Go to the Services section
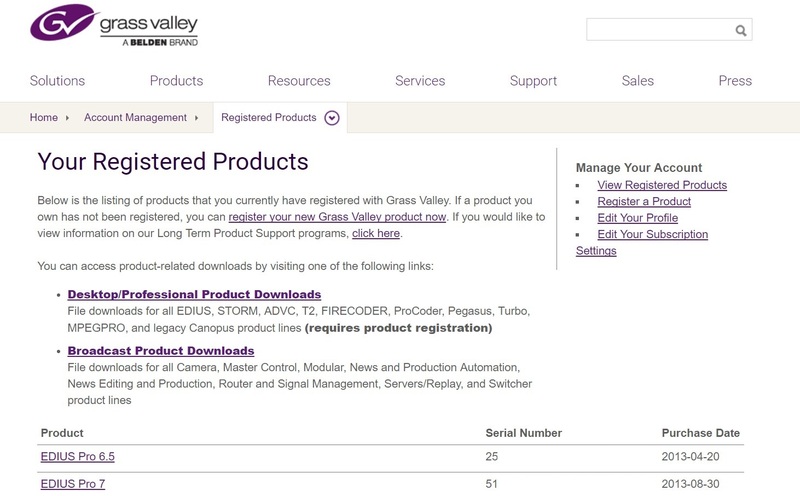The width and height of the screenshot is (800, 496). (420, 81)
